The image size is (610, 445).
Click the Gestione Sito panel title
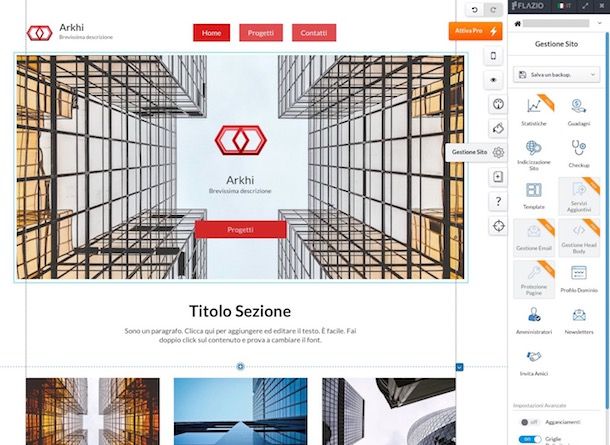pyautogui.click(x=556, y=44)
